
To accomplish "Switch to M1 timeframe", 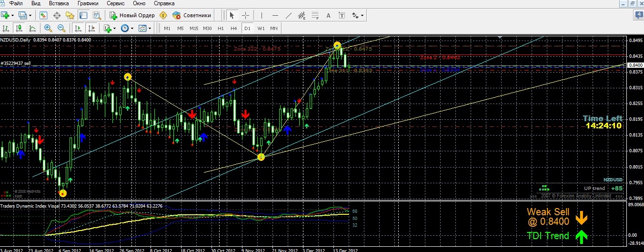I will [x=167, y=28].
